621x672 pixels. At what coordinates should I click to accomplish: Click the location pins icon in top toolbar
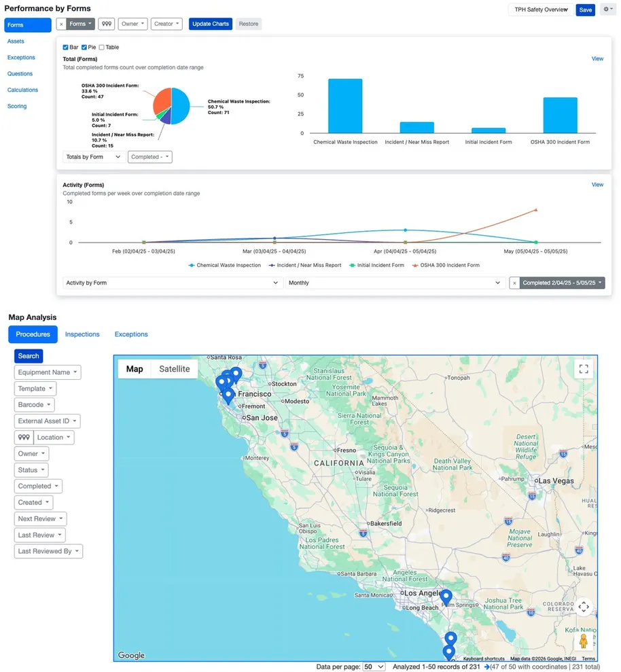pos(106,24)
